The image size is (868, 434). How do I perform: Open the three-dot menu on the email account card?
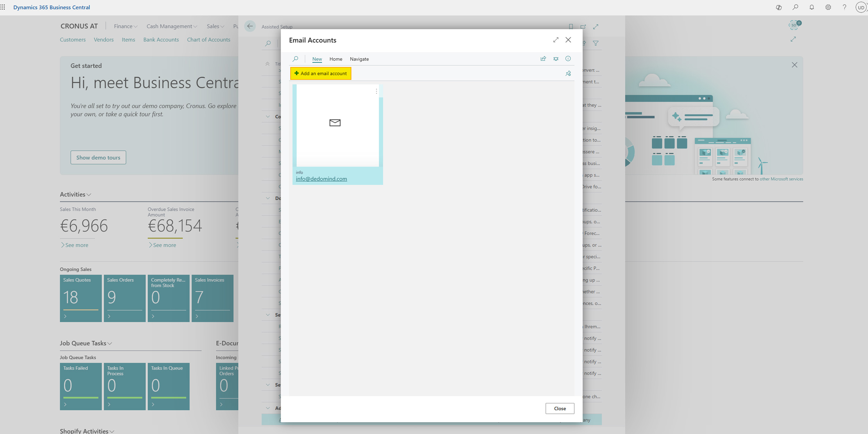click(376, 91)
